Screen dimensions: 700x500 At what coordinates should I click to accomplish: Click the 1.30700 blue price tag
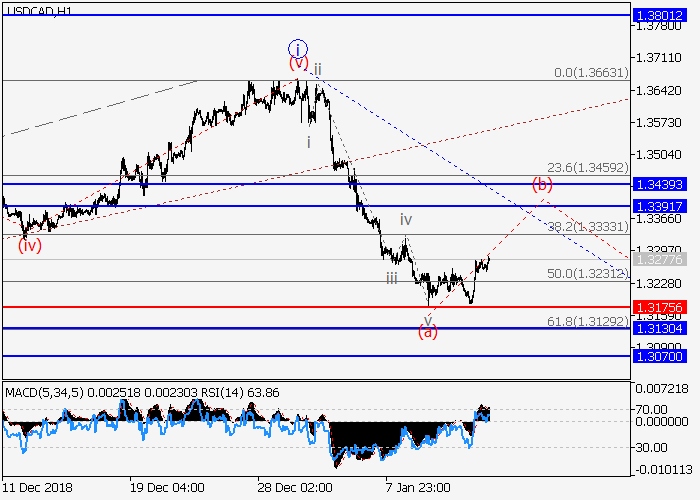tap(660, 355)
